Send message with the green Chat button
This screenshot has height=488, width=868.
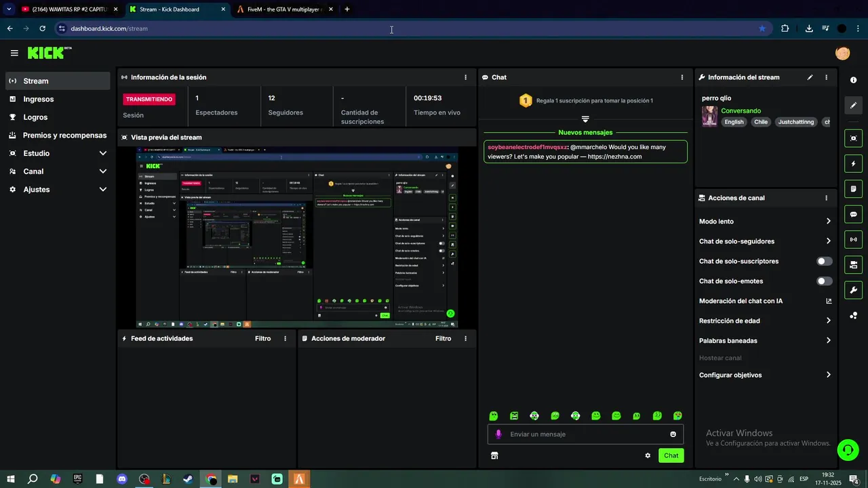point(671,455)
